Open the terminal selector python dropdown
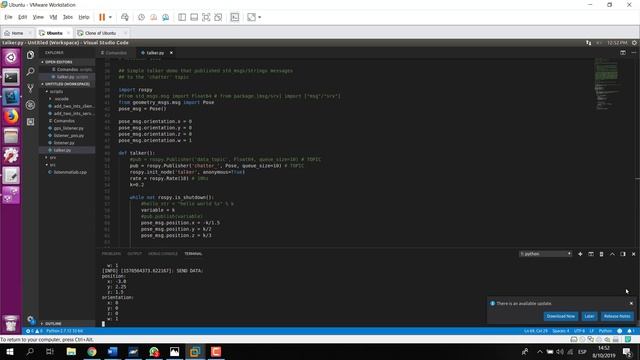640x360 pixels. (545, 254)
